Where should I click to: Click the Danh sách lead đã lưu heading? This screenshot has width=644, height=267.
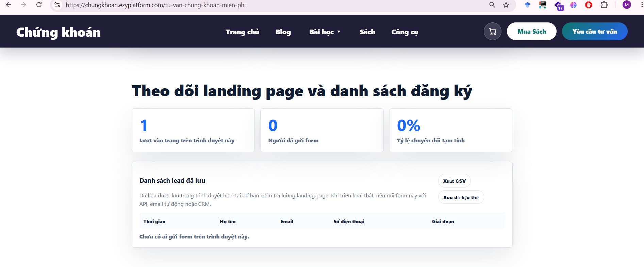(x=172, y=180)
